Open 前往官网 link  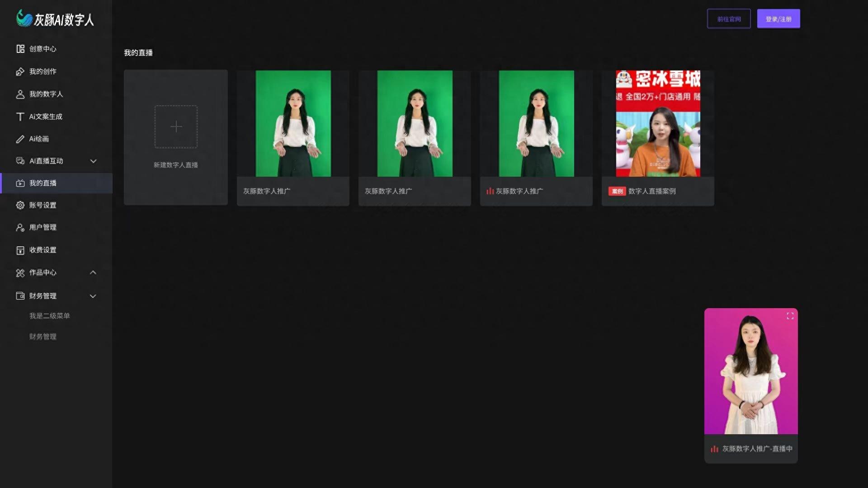(x=729, y=19)
